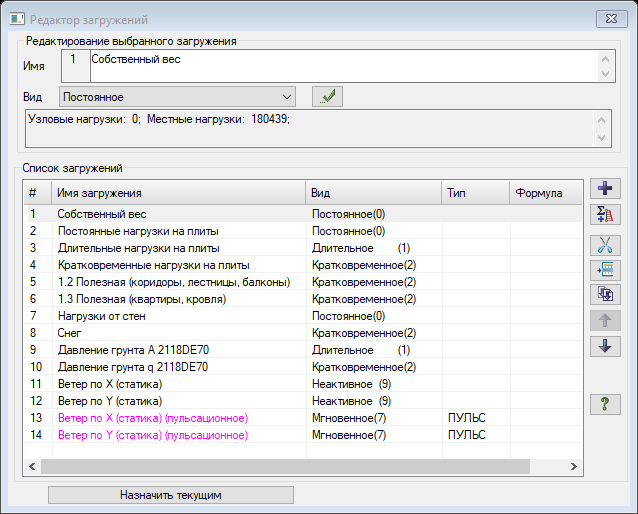Add a new load case with plus icon

(605, 188)
